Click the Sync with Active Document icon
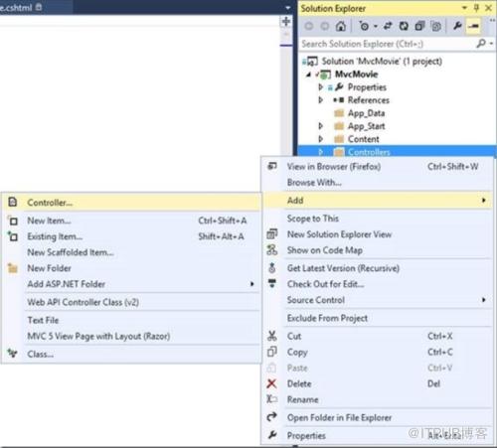Screen dimensions: 497x448 [388, 26]
